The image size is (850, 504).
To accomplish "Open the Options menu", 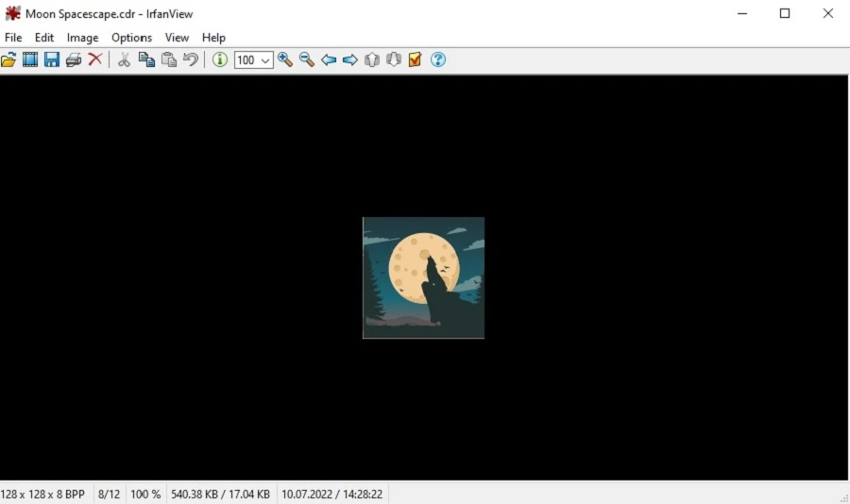I will 131,38.
